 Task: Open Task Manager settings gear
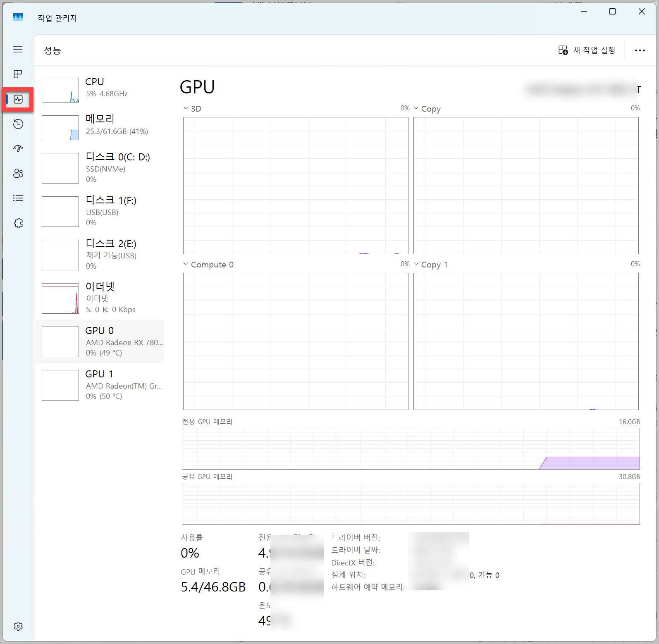click(18, 626)
